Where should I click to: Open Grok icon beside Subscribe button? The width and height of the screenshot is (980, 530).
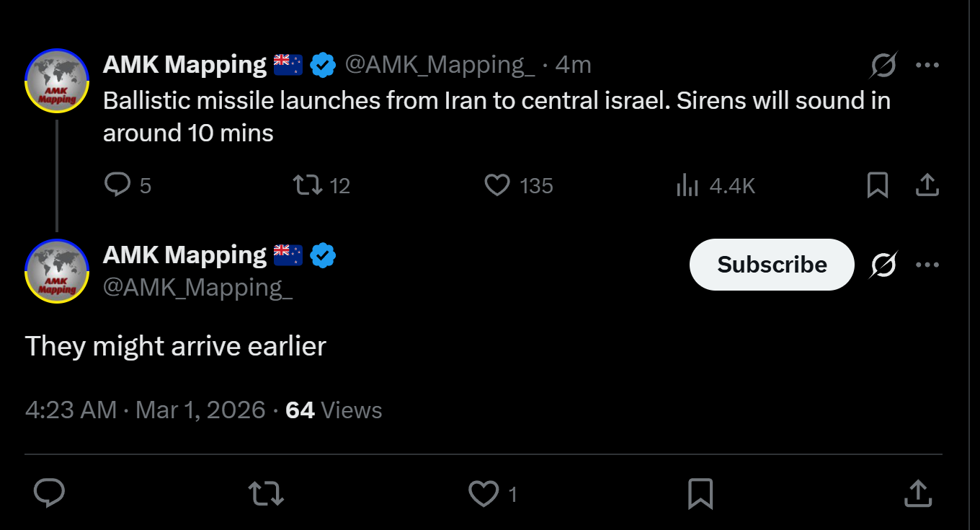(883, 265)
